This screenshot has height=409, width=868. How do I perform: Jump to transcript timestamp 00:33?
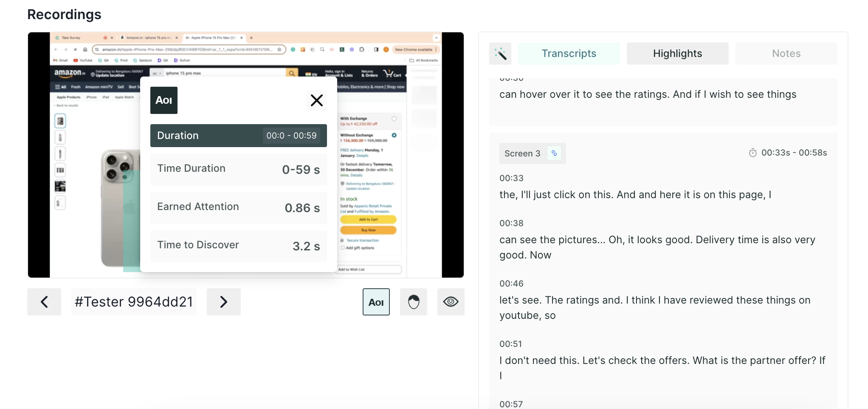(x=511, y=178)
